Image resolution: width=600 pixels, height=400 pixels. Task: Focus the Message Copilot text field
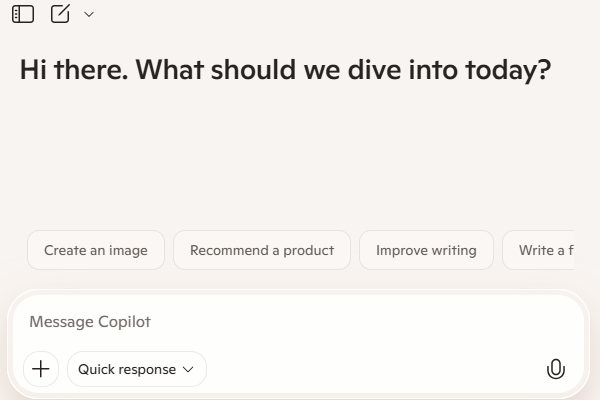[300, 322]
